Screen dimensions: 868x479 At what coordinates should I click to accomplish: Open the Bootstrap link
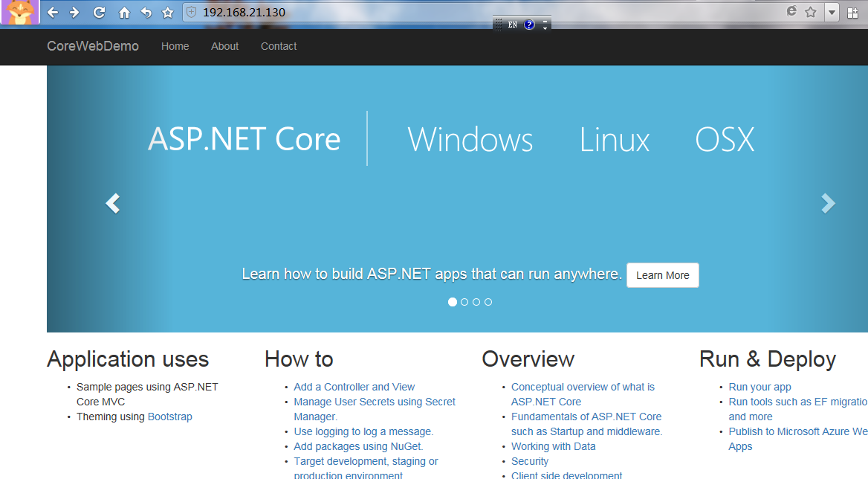tap(170, 417)
